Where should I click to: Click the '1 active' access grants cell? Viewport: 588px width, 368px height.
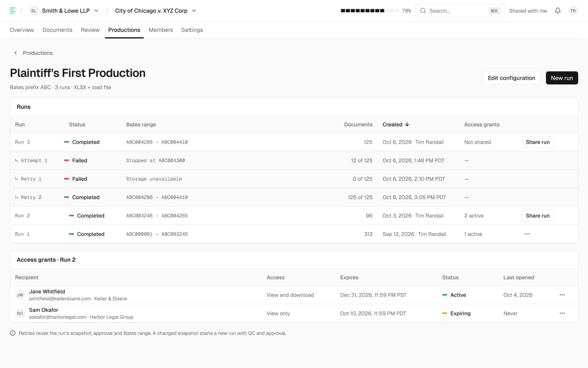pyautogui.click(x=473, y=234)
